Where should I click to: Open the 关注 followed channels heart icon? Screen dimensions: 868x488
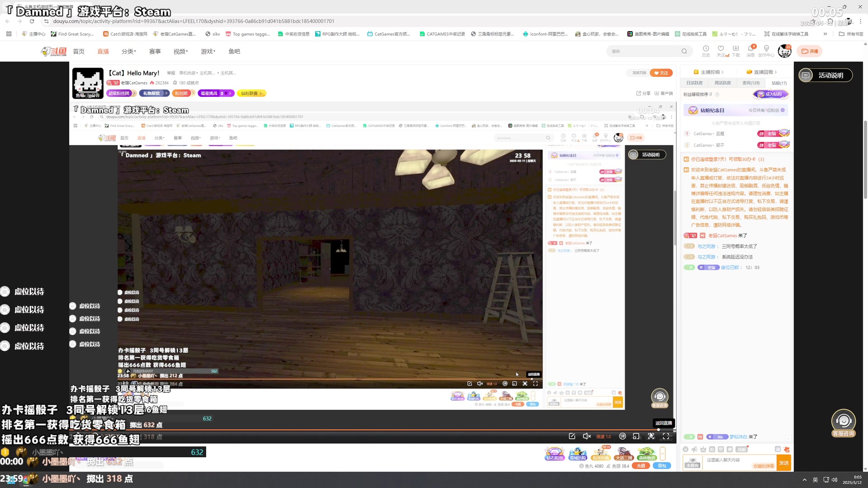click(721, 49)
